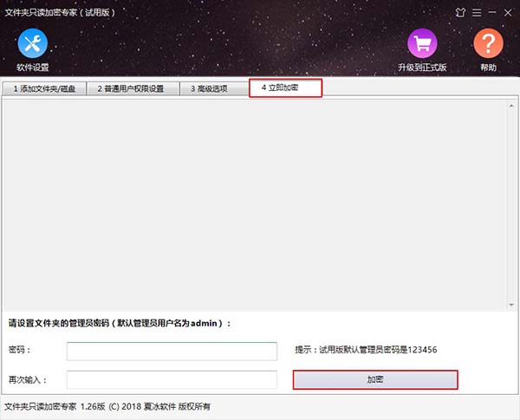This screenshot has width=520, height=420.
Task: Go to 4 立即加密 tab
Action: click(x=285, y=87)
